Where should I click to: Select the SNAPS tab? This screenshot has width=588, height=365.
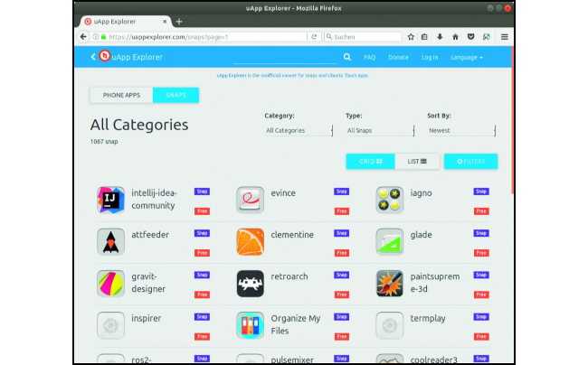point(175,95)
